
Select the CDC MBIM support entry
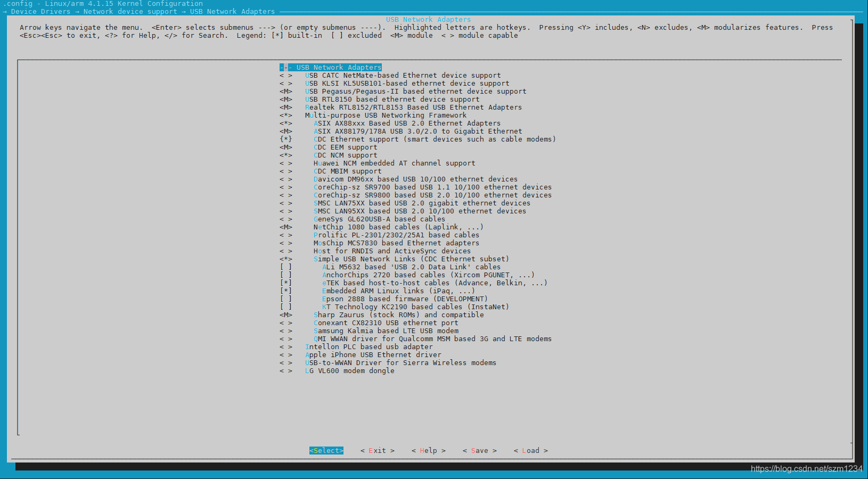click(x=348, y=171)
